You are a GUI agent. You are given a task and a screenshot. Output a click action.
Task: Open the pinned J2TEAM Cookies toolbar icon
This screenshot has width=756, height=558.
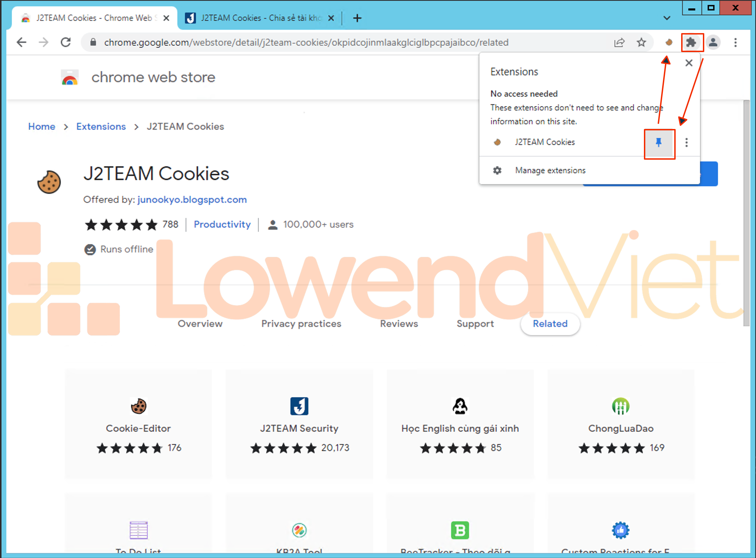point(669,42)
